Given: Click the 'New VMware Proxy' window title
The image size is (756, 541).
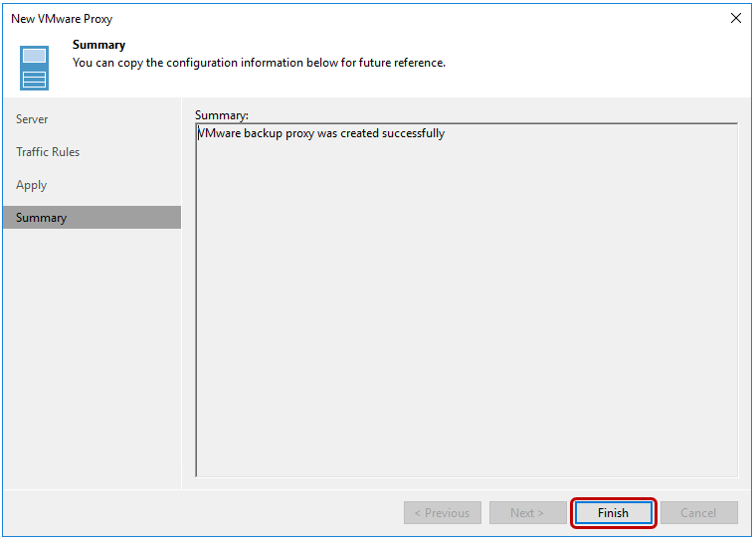Looking at the screenshot, I should (62, 19).
